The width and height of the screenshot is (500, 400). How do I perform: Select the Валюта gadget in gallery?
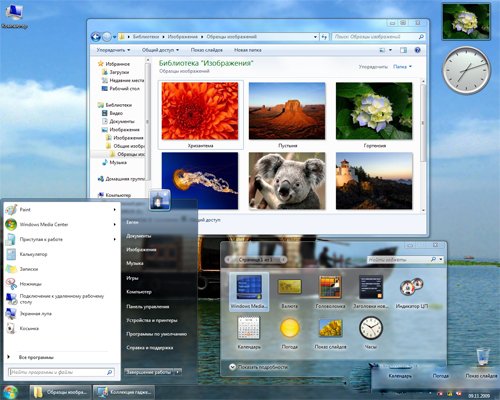290,292
